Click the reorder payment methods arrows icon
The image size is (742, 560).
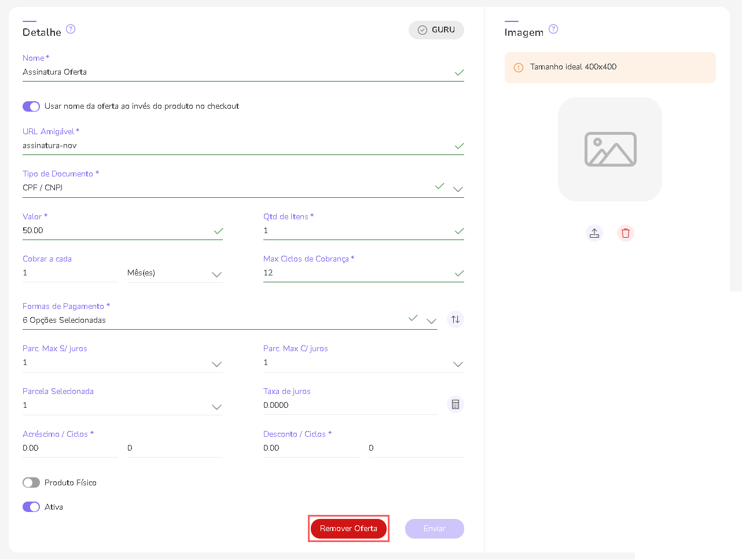point(456,319)
